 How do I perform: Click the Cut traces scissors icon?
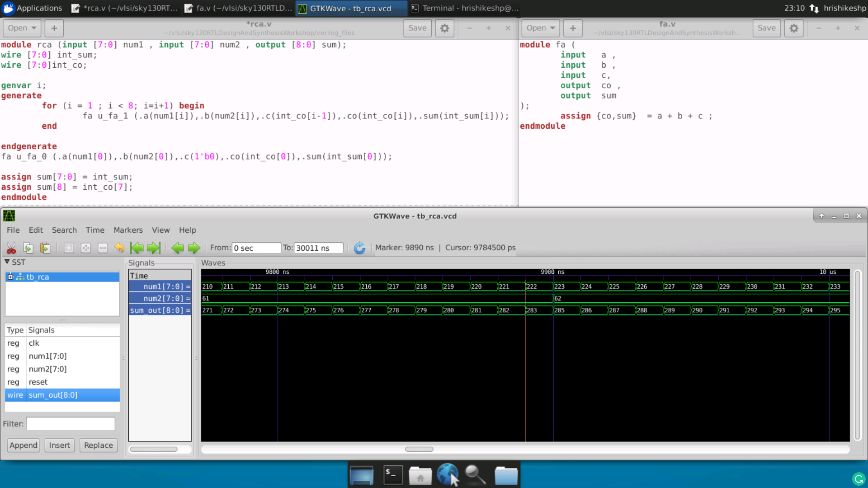(11, 248)
